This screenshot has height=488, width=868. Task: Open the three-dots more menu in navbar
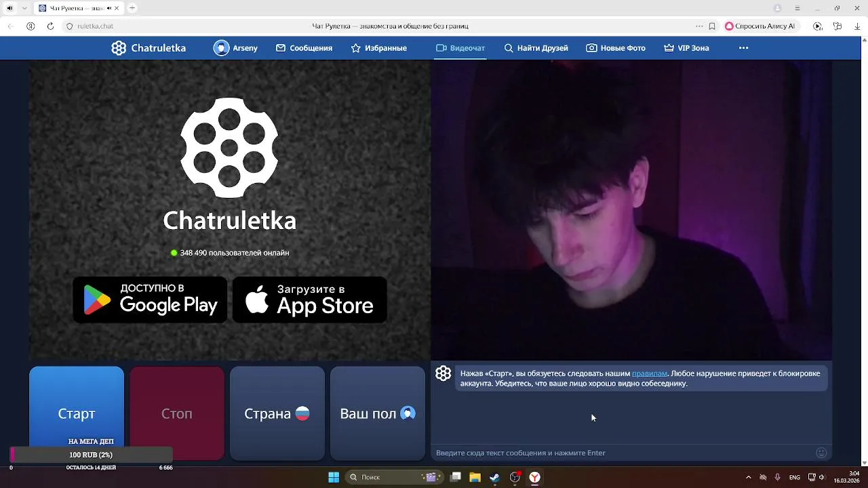coord(743,48)
